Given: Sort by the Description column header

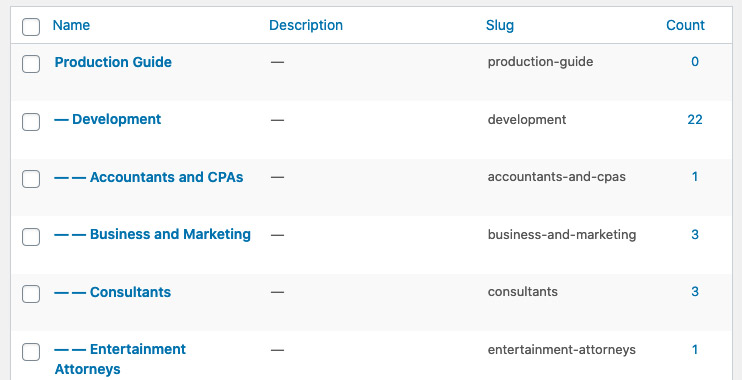Looking at the screenshot, I should 306,25.
